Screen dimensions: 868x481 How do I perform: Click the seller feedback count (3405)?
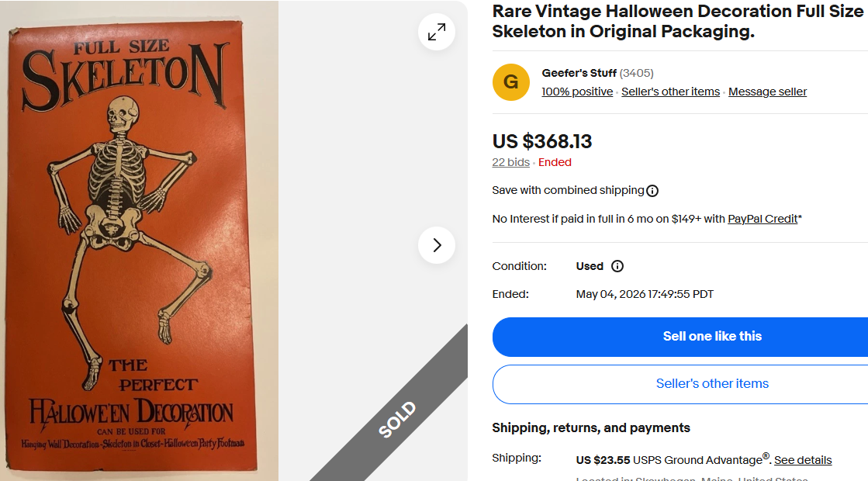(x=636, y=73)
